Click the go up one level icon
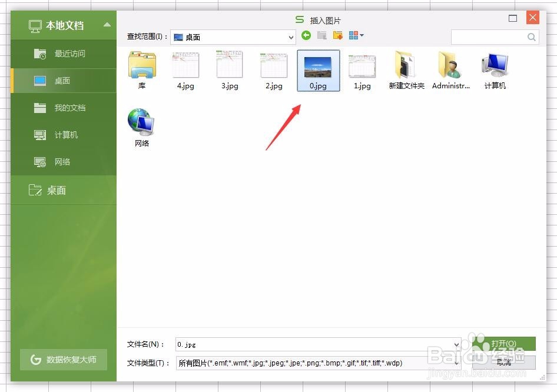This screenshot has height=392, width=557. pyautogui.click(x=322, y=35)
